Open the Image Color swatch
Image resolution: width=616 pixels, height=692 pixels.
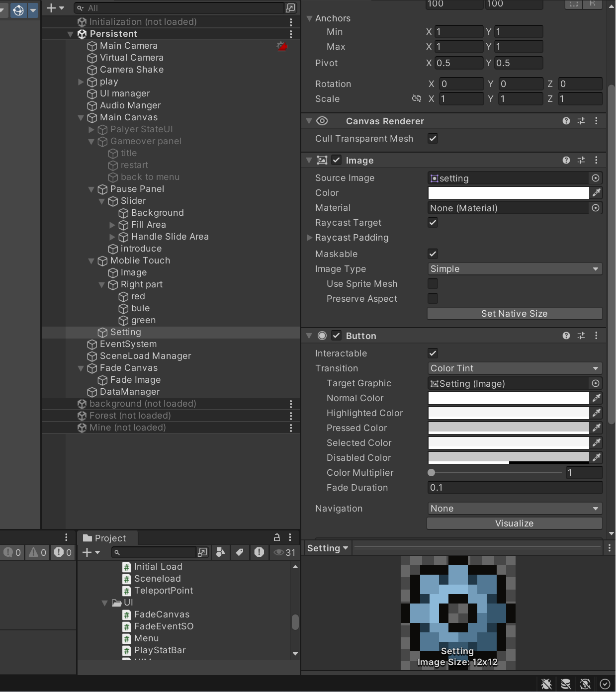click(509, 193)
